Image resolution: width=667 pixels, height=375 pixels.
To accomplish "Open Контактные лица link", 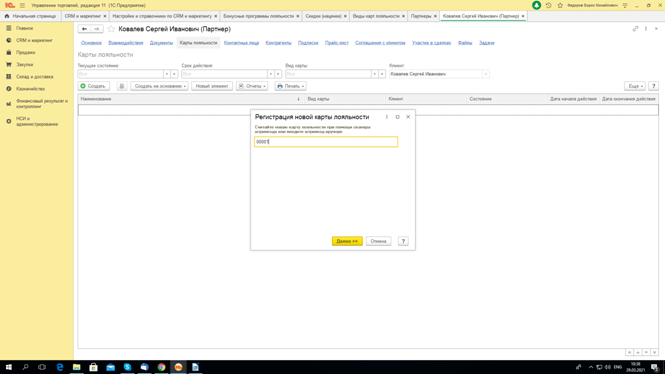I will 241,43.
